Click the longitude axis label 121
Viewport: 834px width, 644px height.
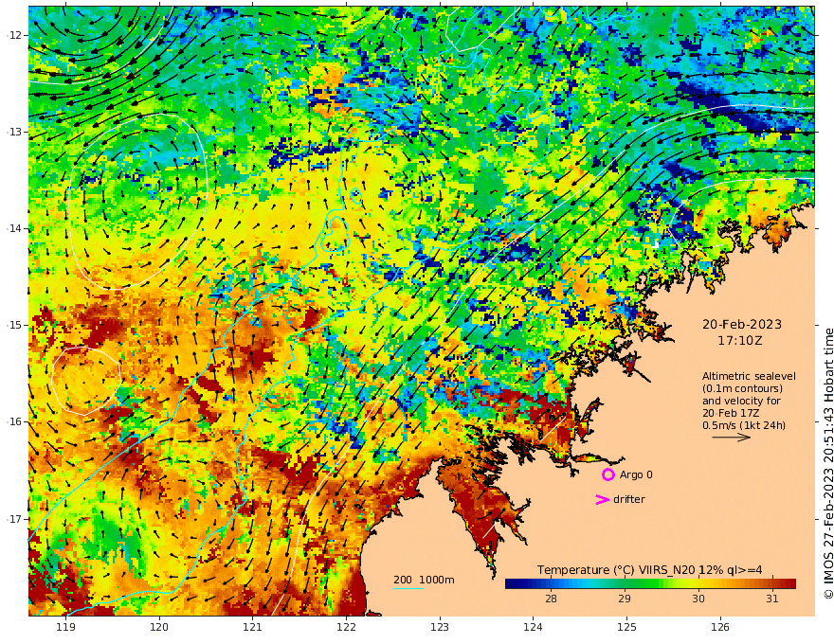(x=253, y=627)
